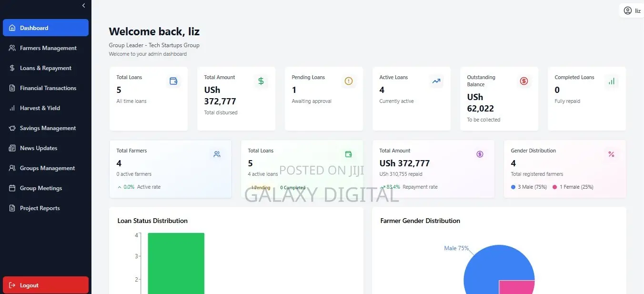
Task: Click the All time loans text
Action: (x=131, y=101)
